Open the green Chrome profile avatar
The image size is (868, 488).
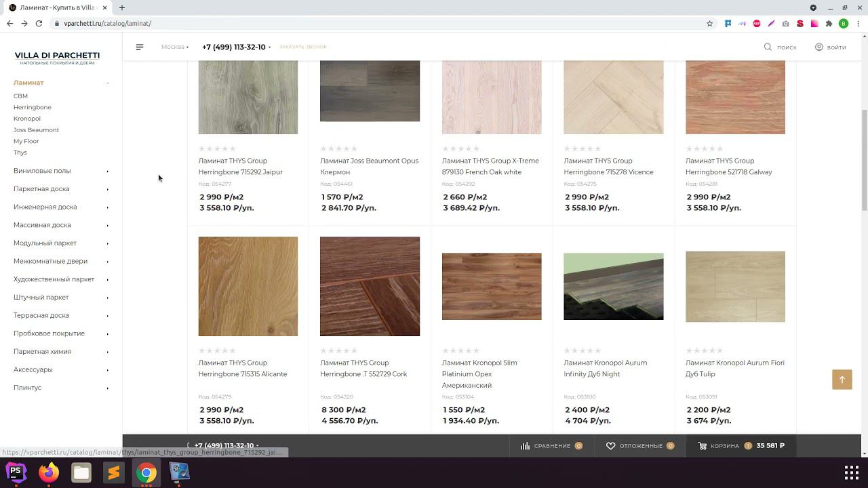click(844, 23)
